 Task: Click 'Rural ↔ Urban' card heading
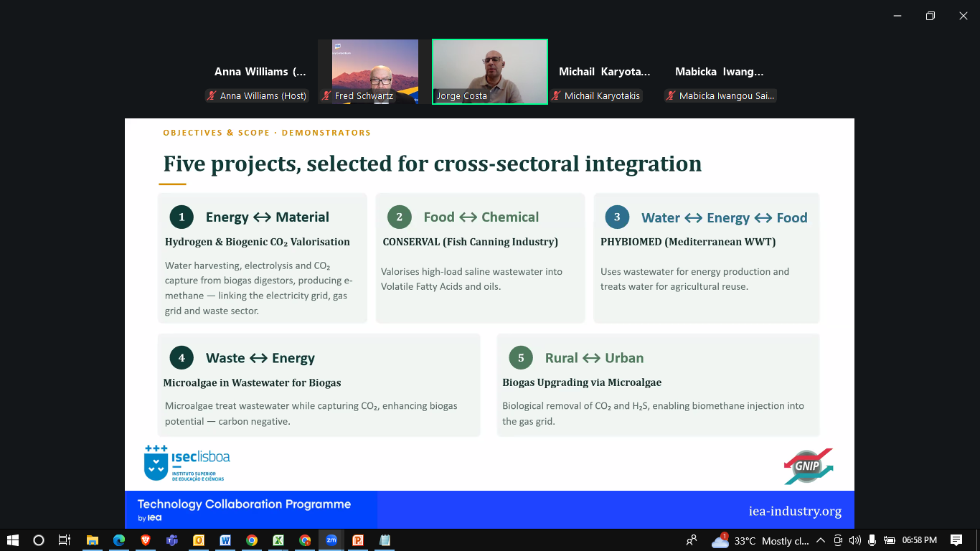pyautogui.click(x=594, y=358)
